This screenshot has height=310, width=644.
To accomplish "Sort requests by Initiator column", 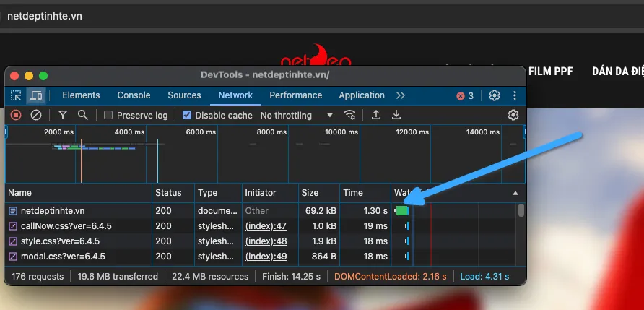I will coord(270,193).
